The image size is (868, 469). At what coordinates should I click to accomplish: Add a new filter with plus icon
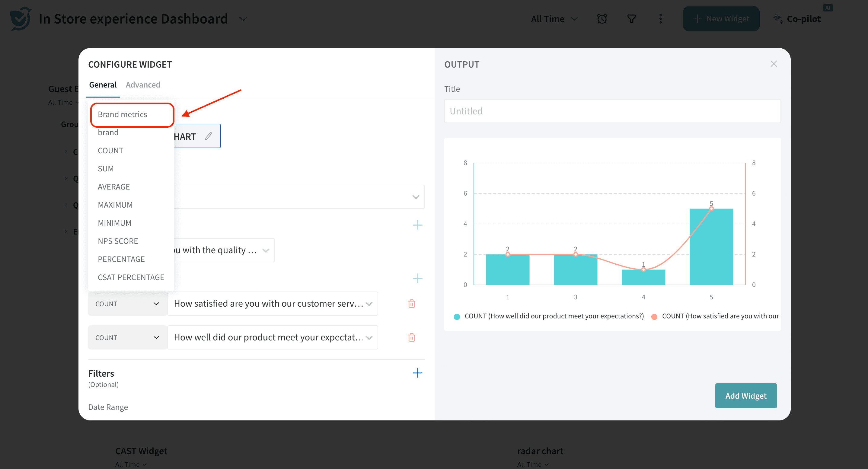tap(417, 373)
